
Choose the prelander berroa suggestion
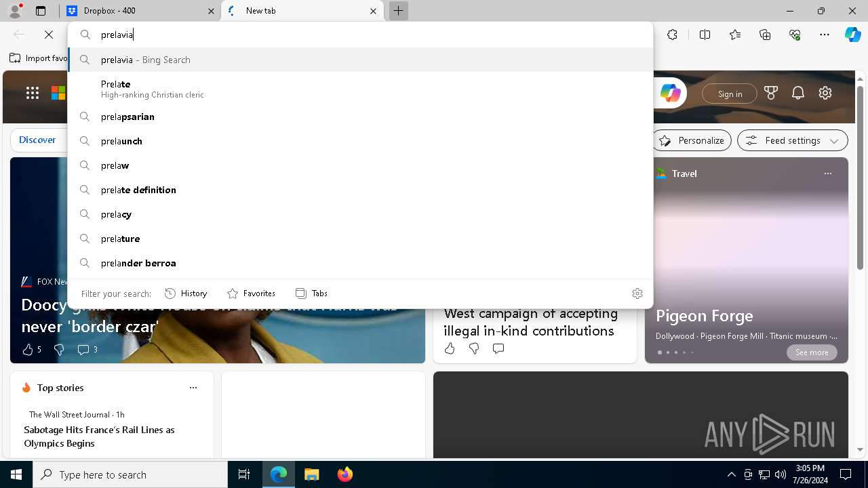pyautogui.click(x=360, y=263)
